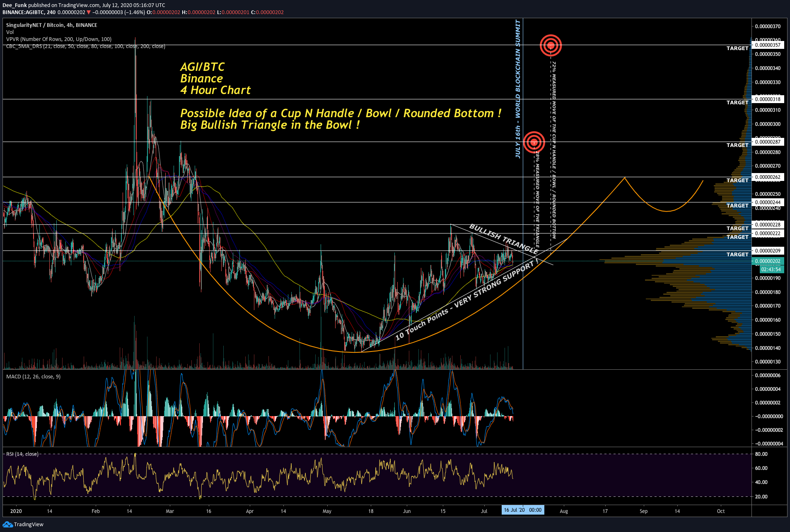Screen dimensions: 790x532
Task: Click the current price tag 0.00000202
Action: pyautogui.click(x=768, y=261)
